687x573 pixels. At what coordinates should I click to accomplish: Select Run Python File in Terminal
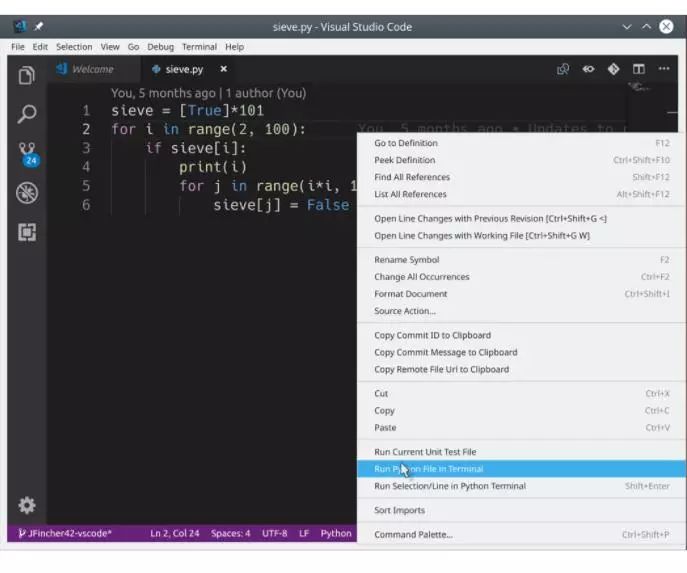click(521, 469)
